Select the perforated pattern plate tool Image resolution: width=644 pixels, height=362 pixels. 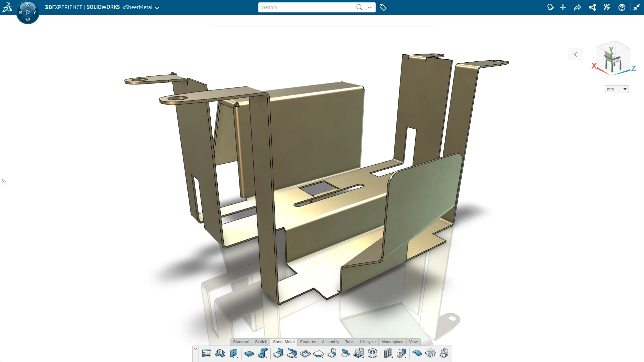tap(388, 354)
